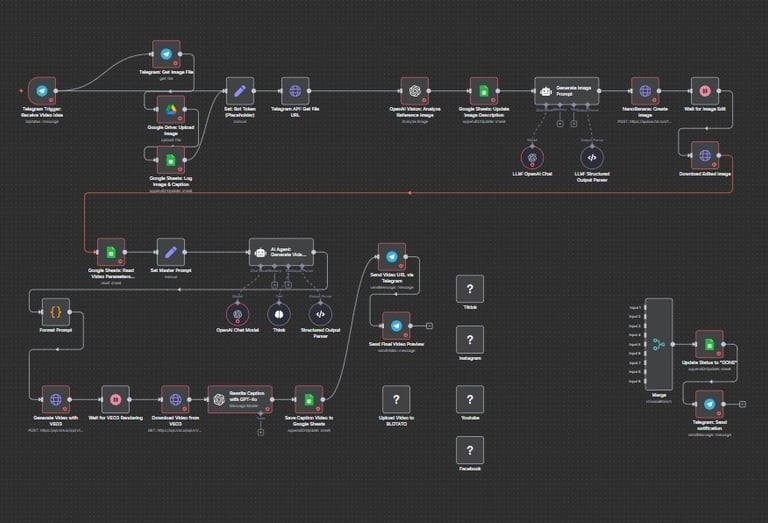The image size is (768, 523).
Task: Add node after Telegram: Send notification
Action: click(743, 404)
